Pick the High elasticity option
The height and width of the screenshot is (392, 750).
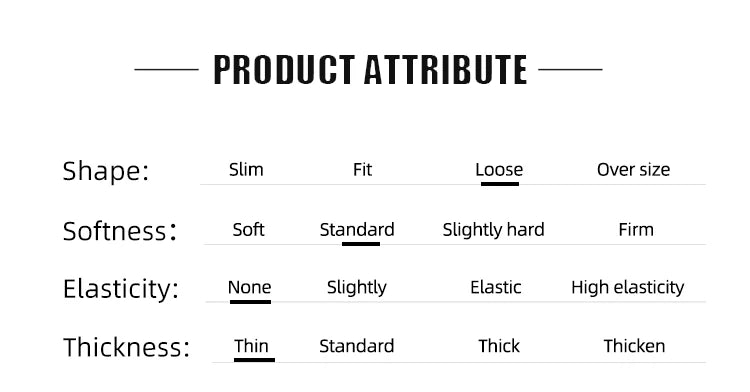tap(628, 288)
